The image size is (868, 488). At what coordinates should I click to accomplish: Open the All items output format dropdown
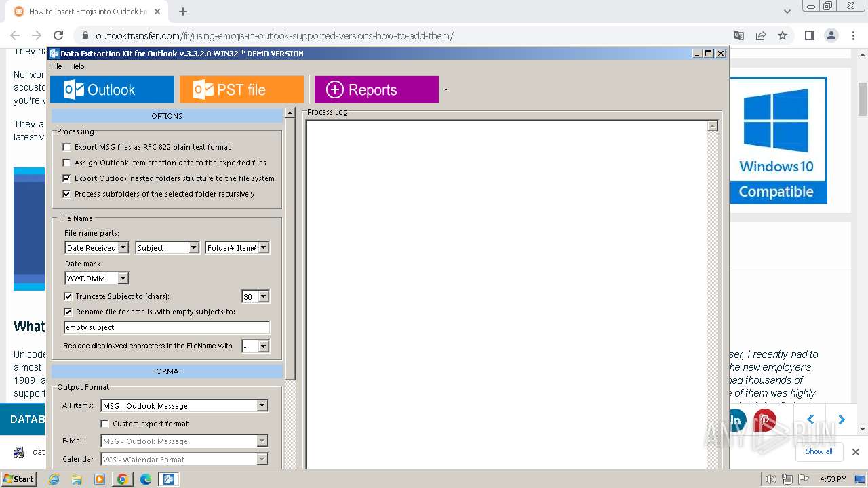coord(262,406)
